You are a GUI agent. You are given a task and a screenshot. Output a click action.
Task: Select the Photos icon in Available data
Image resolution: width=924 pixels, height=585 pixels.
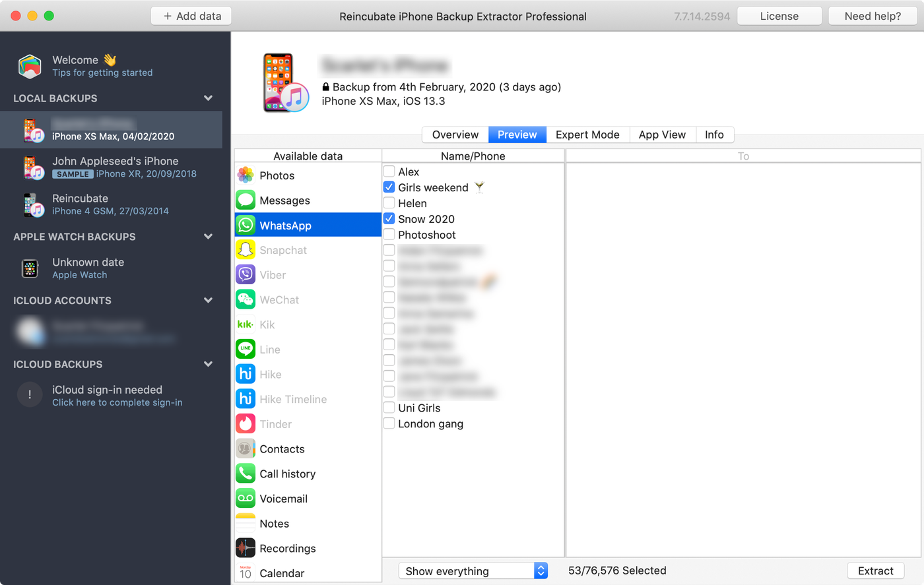(245, 175)
